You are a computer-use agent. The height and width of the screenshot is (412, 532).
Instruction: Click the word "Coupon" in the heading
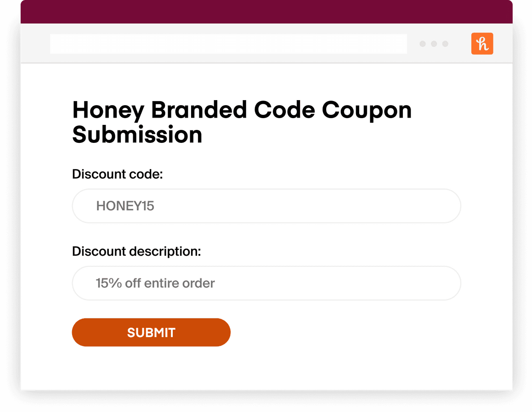(367, 110)
